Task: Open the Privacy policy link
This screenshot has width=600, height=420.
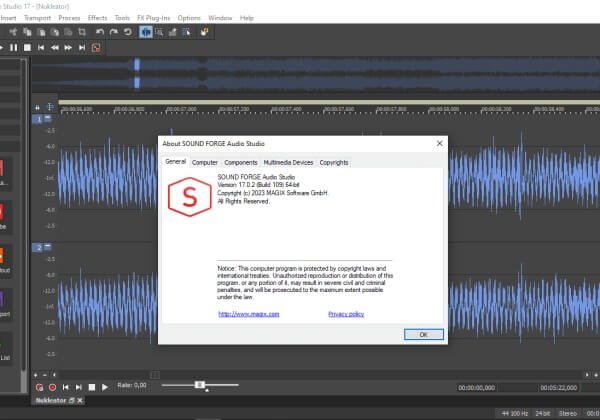Action: (346, 314)
